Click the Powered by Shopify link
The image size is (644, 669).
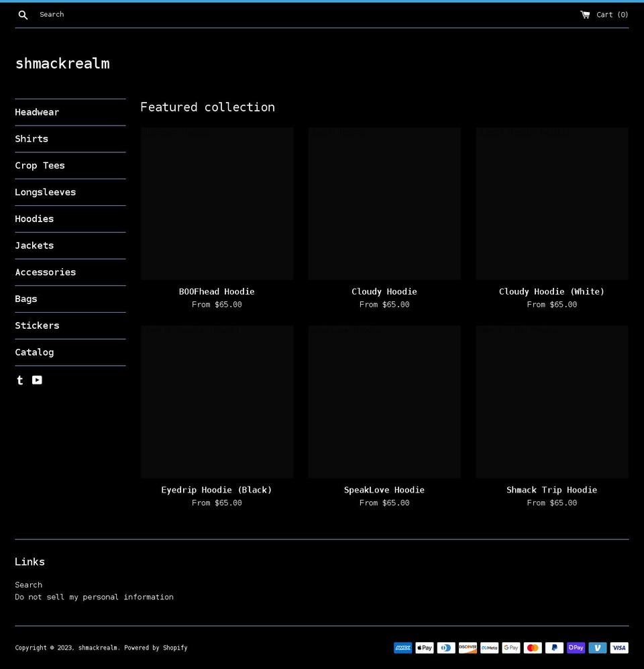[156, 648]
